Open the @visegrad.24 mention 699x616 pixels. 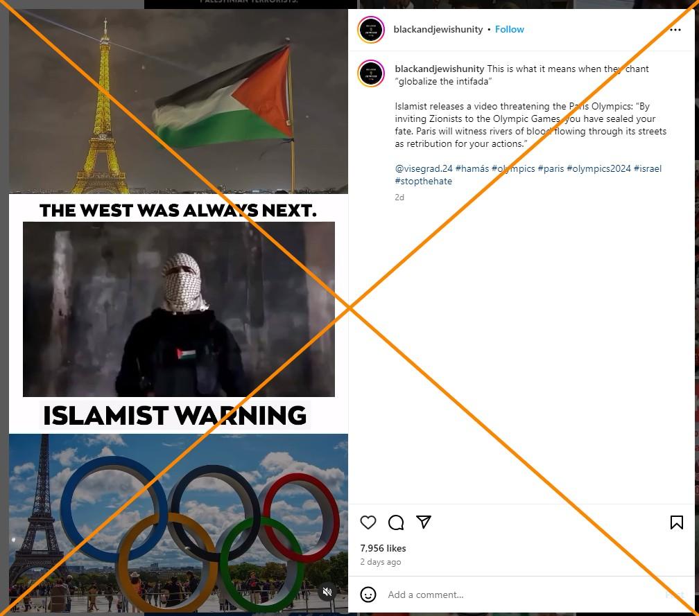[424, 168]
